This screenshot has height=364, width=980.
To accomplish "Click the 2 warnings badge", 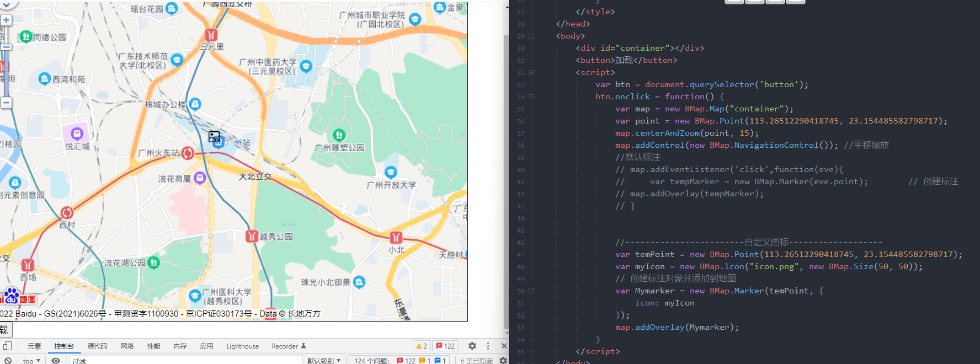I will (x=422, y=346).
